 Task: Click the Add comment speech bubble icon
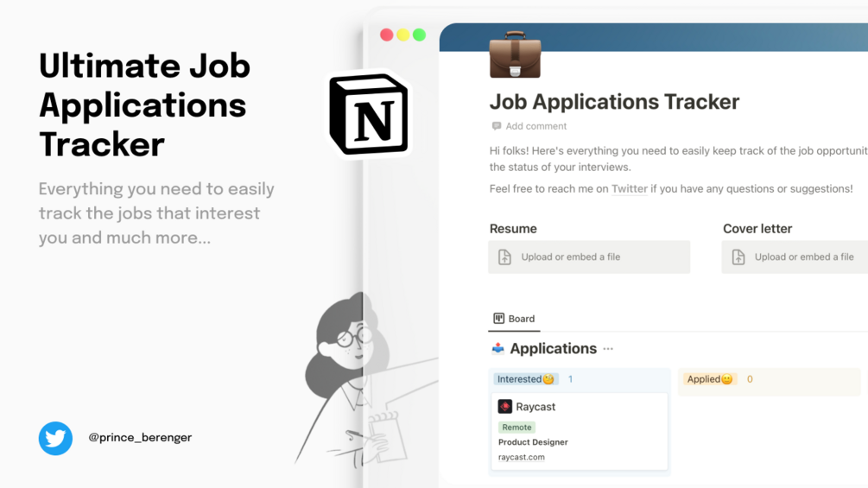pyautogui.click(x=497, y=126)
